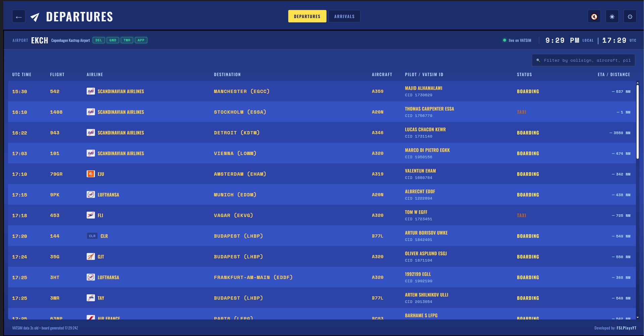The width and height of the screenshot is (644, 336).
Task: Click the FLIGHT column header
Action: tap(57, 74)
